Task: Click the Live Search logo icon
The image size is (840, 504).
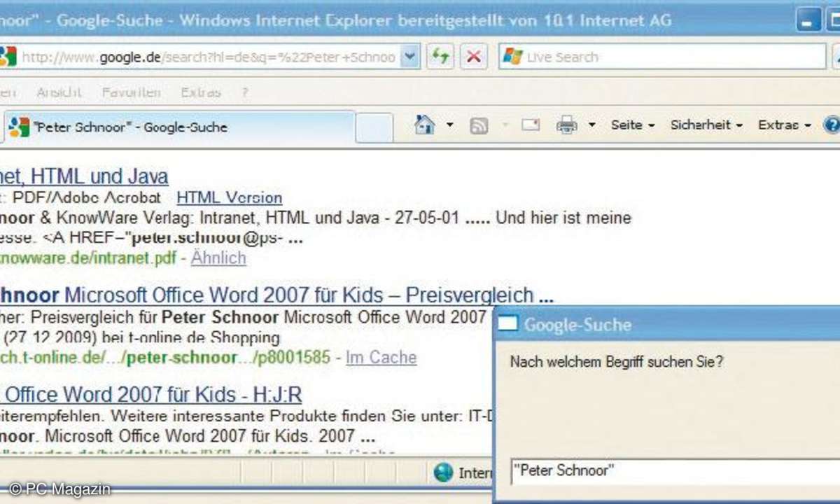Action: point(513,57)
